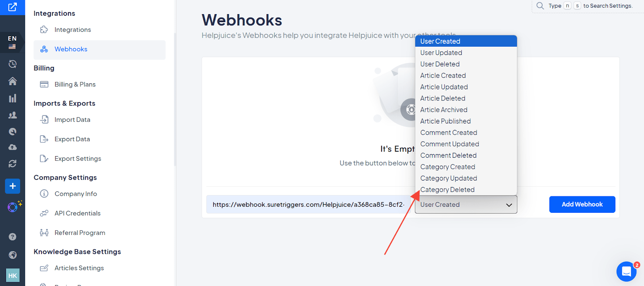Screen dimensions: 644x286
Task: Choose Article Updated event option
Action: coord(466,87)
